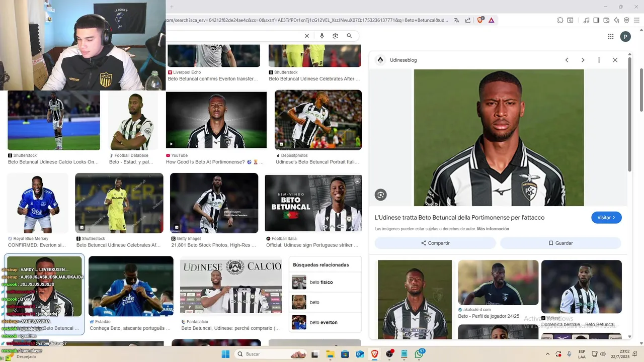Show hidden system tray icons chevron
The height and width of the screenshot is (362, 644).
548,354
